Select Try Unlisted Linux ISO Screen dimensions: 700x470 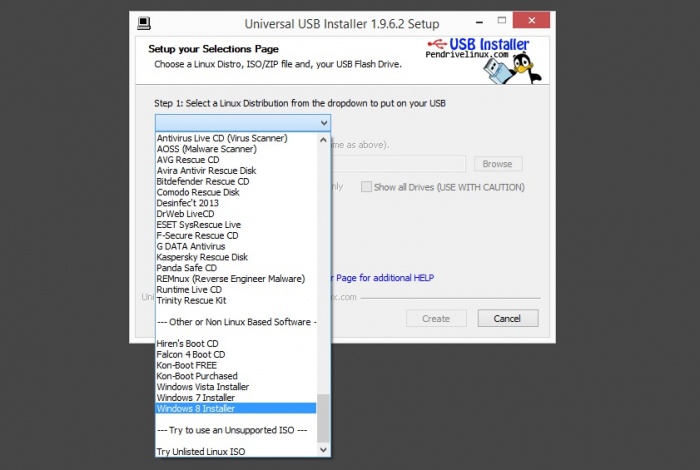tap(236, 452)
